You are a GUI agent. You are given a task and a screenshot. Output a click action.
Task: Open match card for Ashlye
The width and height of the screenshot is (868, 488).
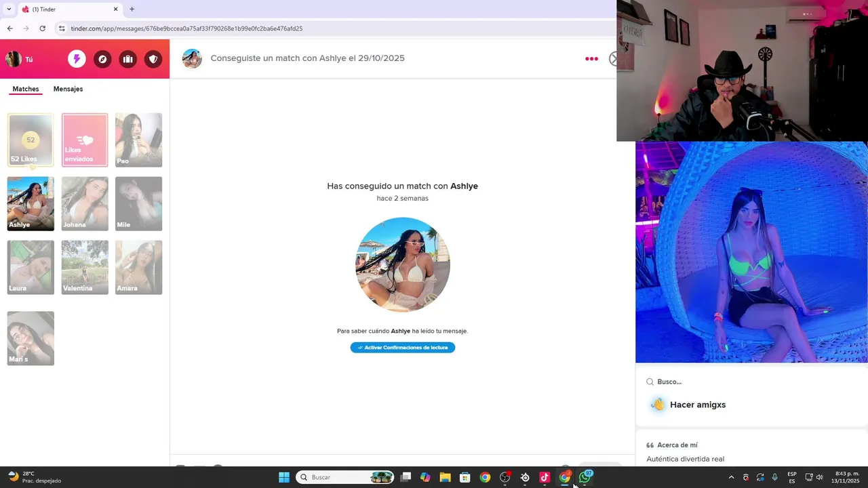[31, 203]
